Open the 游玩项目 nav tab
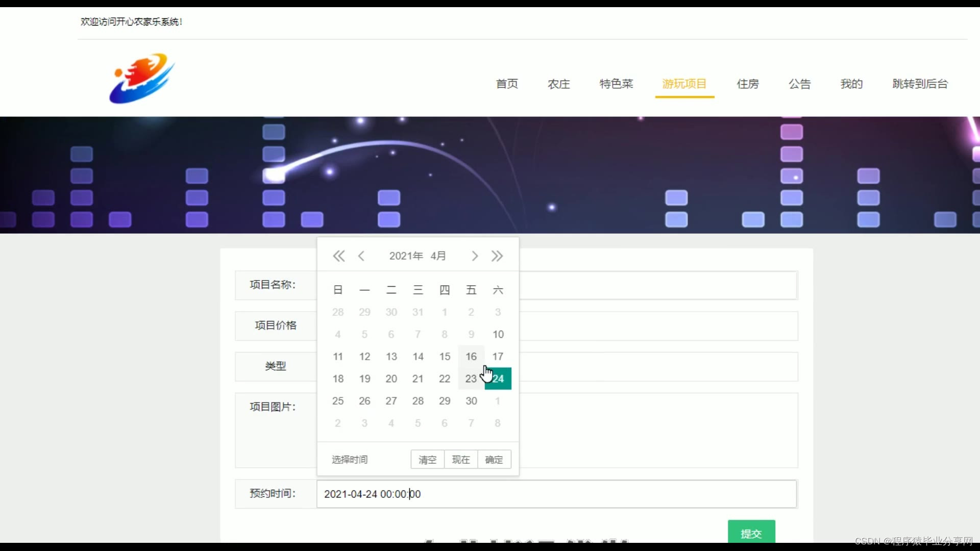Screen dimensions: 980x551 [x=684, y=84]
